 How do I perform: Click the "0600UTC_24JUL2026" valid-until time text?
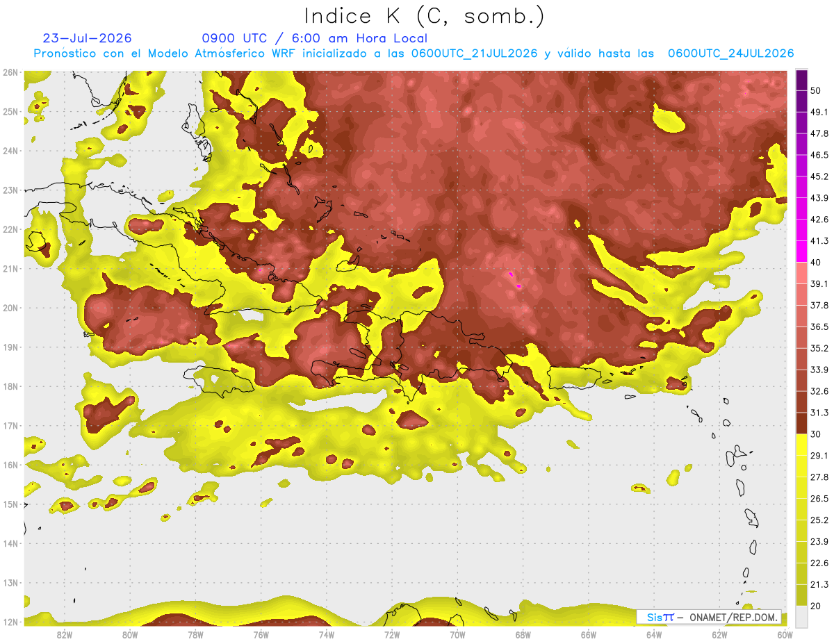(730, 53)
